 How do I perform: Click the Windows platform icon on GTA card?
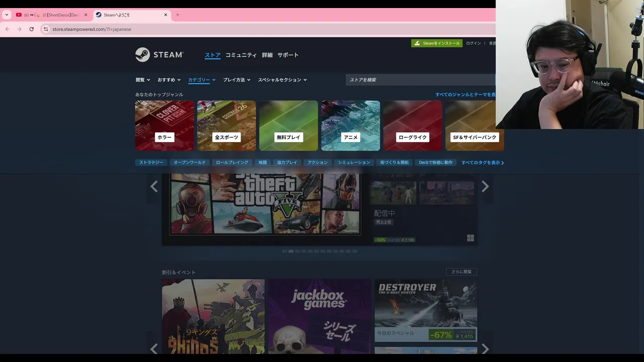click(x=470, y=238)
